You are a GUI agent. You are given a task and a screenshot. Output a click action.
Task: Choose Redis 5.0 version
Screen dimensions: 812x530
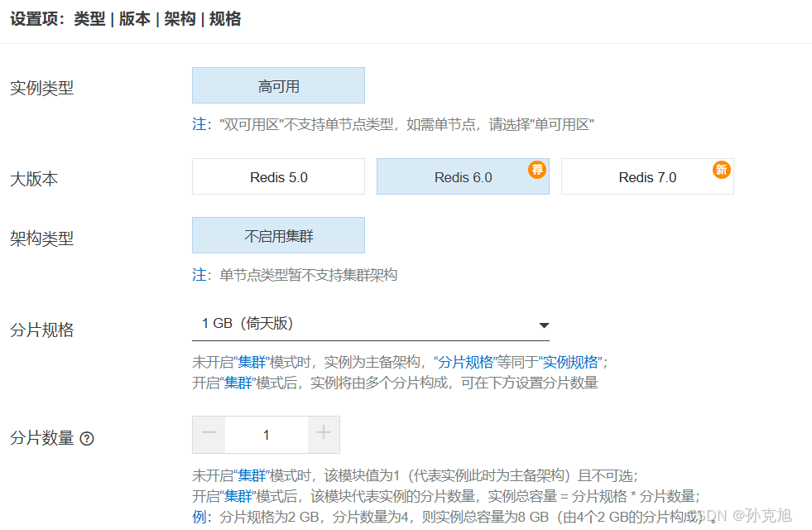(278, 176)
